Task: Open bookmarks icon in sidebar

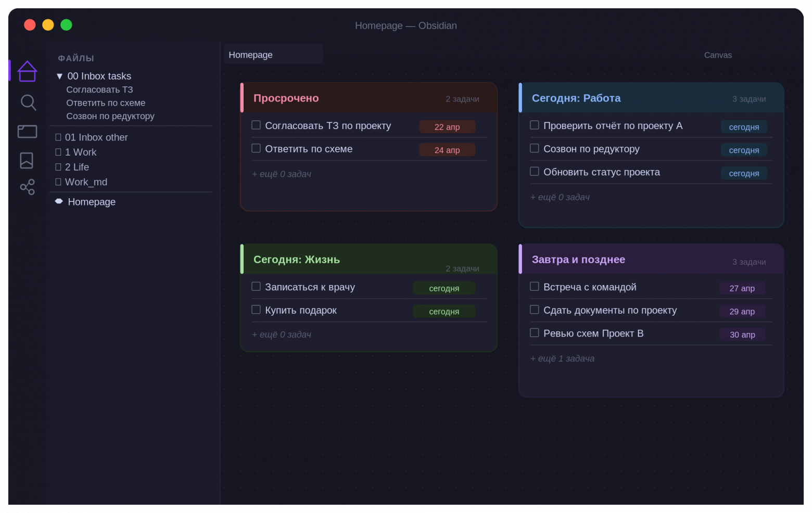Action: click(x=27, y=160)
